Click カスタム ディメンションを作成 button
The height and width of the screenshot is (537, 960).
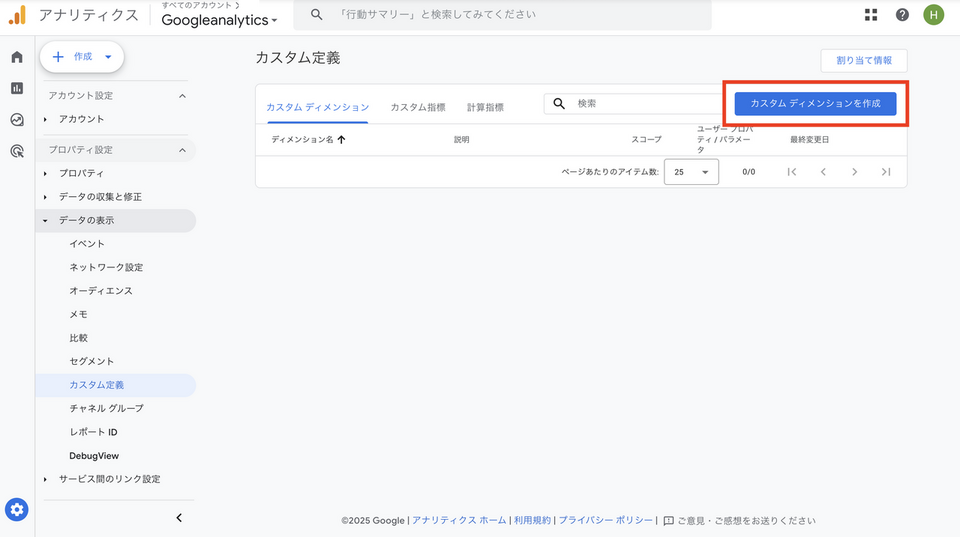[x=815, y=104]
